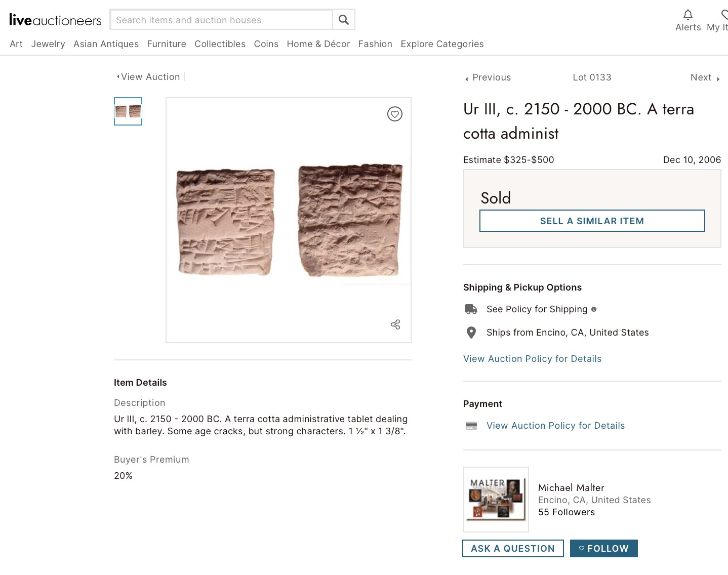Click the search magnifier icon

pos(344,20)
